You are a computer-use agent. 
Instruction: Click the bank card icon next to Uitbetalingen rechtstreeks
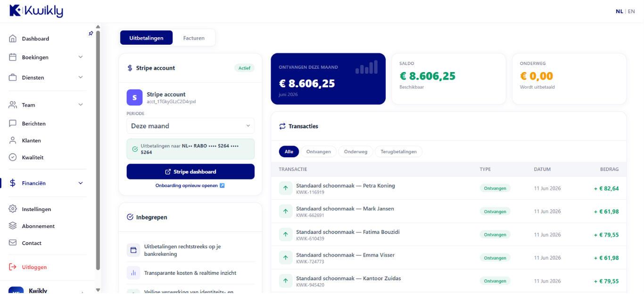point(133,250)
